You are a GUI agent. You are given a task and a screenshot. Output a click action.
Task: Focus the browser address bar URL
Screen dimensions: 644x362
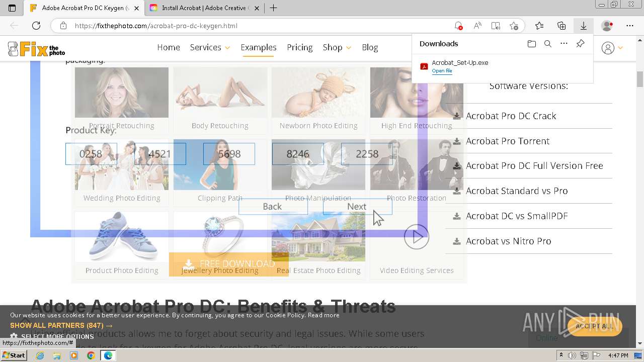tap(156, 26)
